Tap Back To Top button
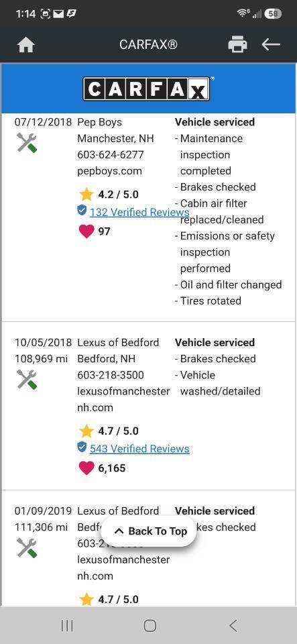 [149, 531]
